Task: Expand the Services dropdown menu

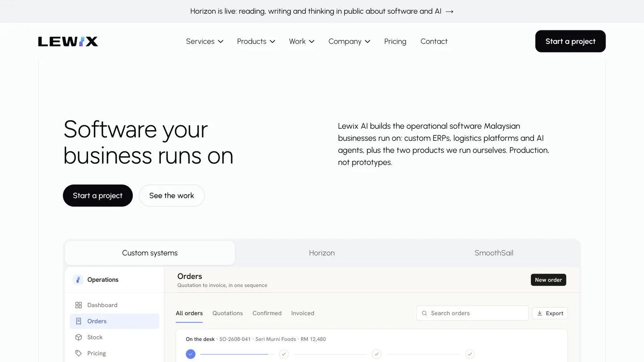Action: pyautogui.click(x=204, y=42)
